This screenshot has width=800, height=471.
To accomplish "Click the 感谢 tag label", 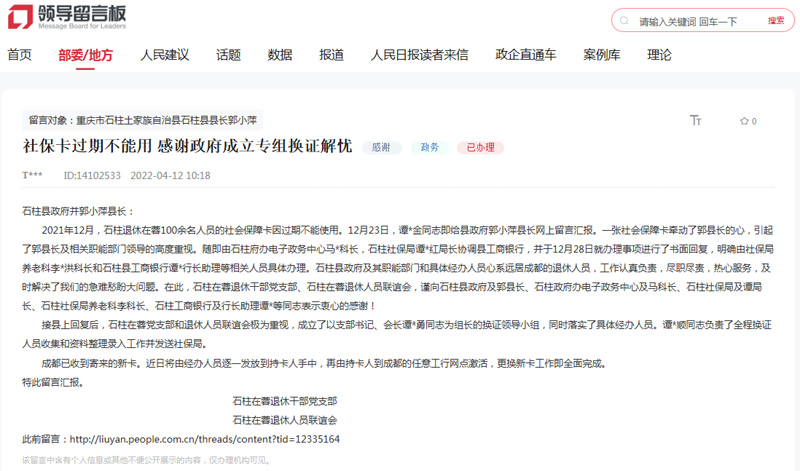I will pyautogui.click(x=380, y=147).
